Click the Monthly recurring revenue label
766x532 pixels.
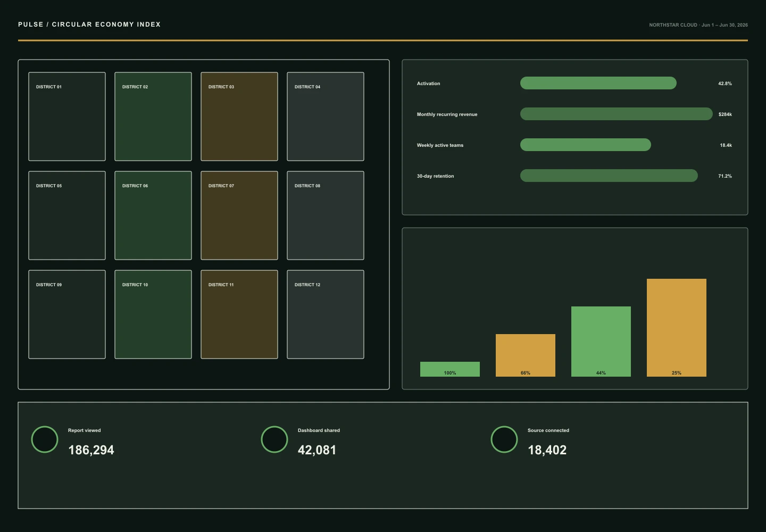coord(447,114)
